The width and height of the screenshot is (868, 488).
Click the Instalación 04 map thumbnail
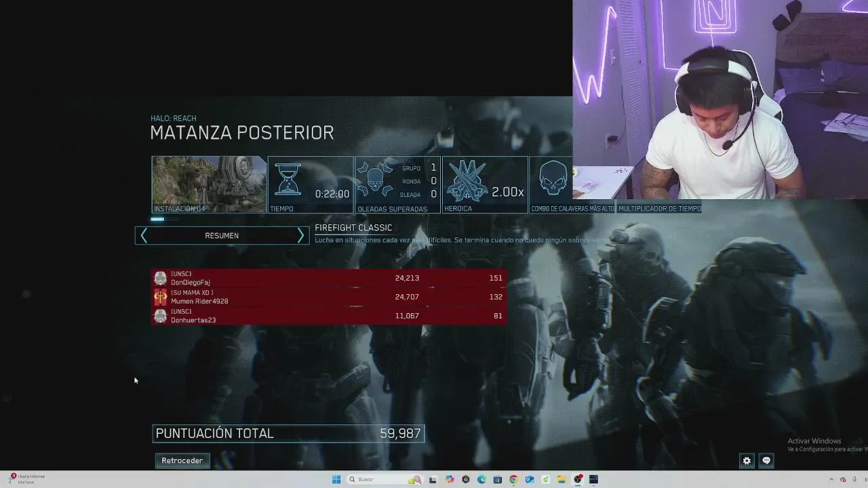[209, 185]
